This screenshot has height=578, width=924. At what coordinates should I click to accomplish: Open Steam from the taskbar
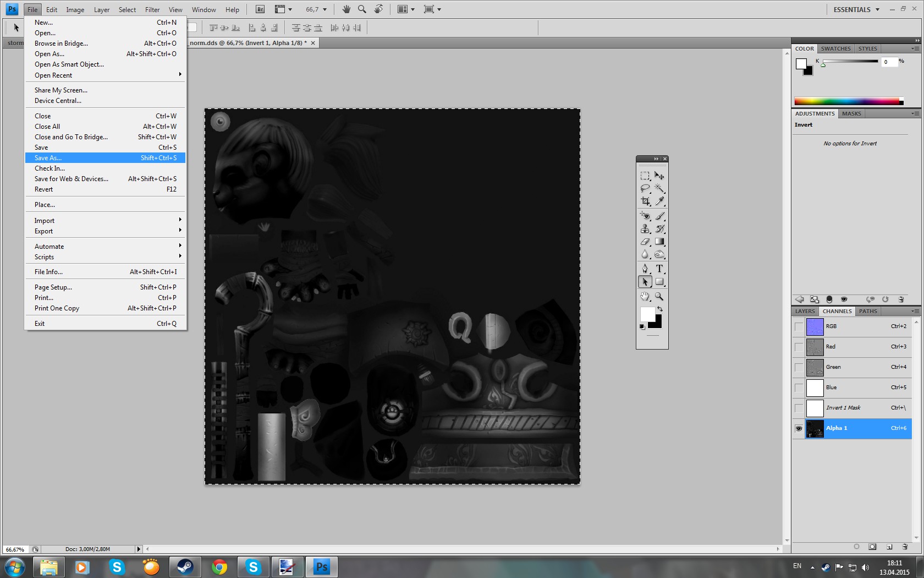coord(185,566)
